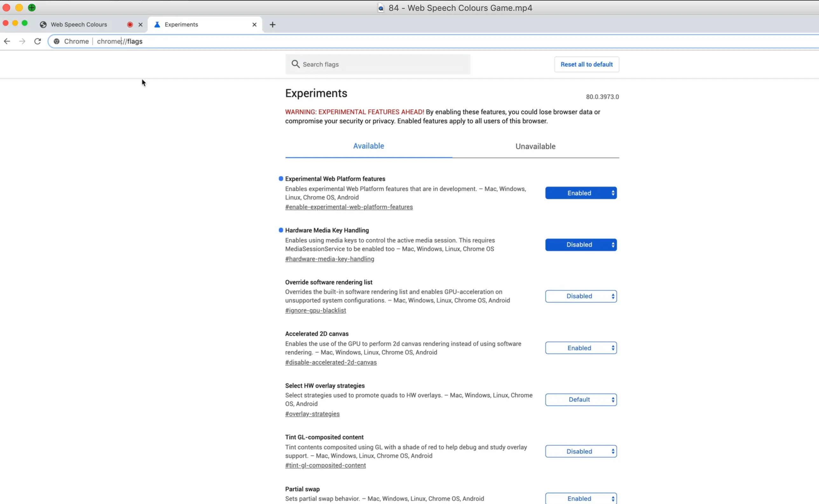Open the #hardware-media-key-handling link

(329, 259)
